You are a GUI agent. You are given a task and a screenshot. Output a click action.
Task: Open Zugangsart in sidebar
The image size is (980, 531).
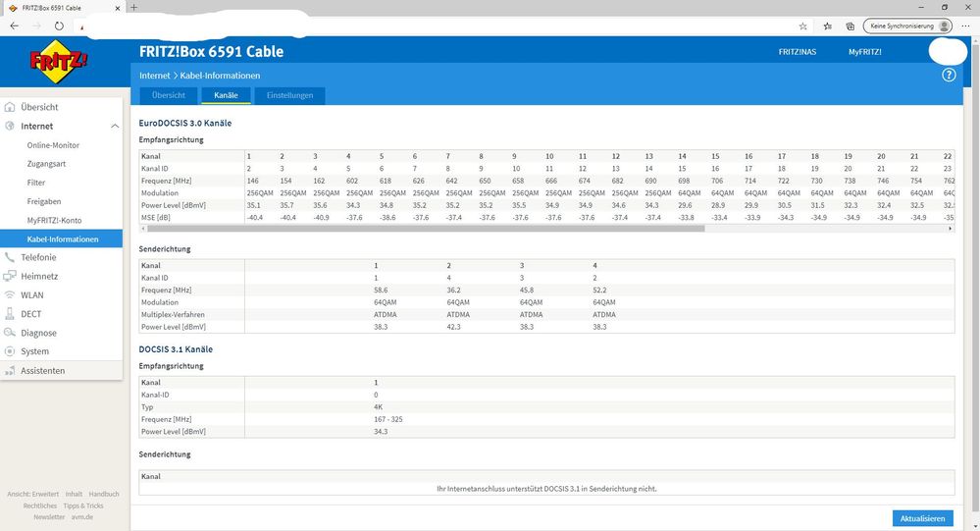46,164
